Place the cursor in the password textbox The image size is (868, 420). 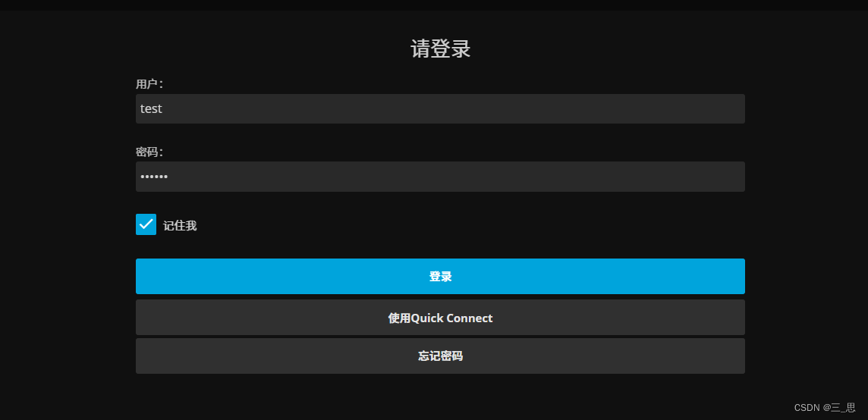pos(440,177)
